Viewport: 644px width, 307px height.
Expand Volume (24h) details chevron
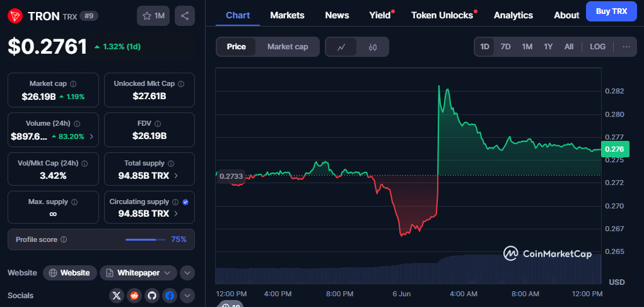91,136
